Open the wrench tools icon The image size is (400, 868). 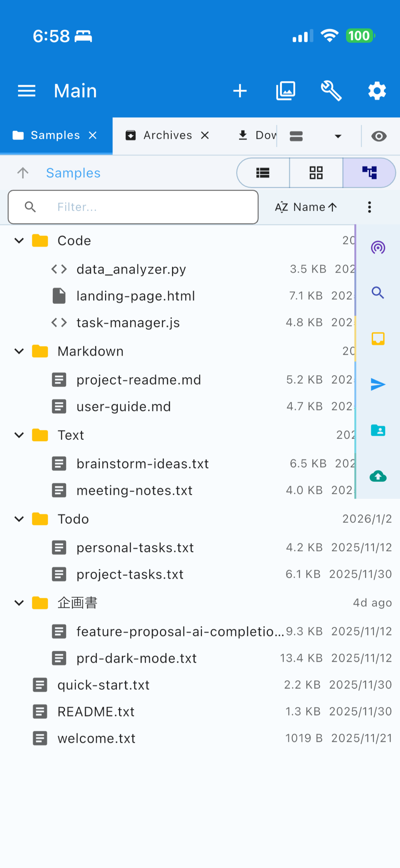coord(331,91)
